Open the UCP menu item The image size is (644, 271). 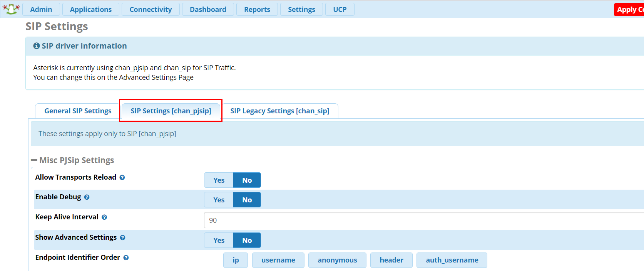[340, 9]
